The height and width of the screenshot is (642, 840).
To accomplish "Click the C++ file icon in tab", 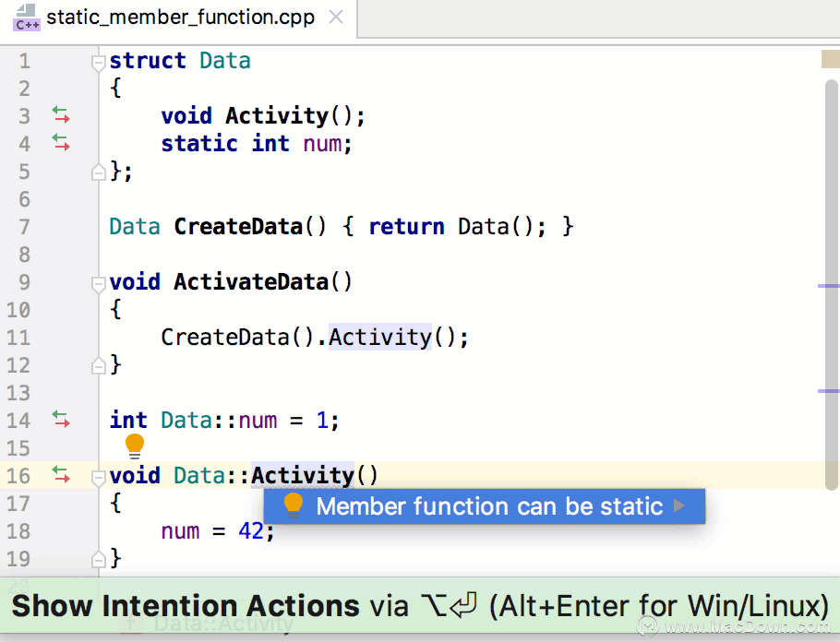I will pyautogui.click(x=27, y=18).
